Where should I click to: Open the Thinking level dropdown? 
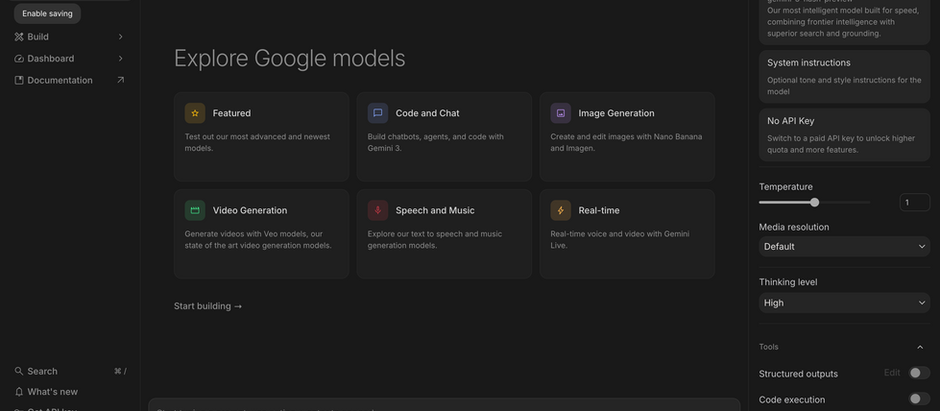coord(844,303)
